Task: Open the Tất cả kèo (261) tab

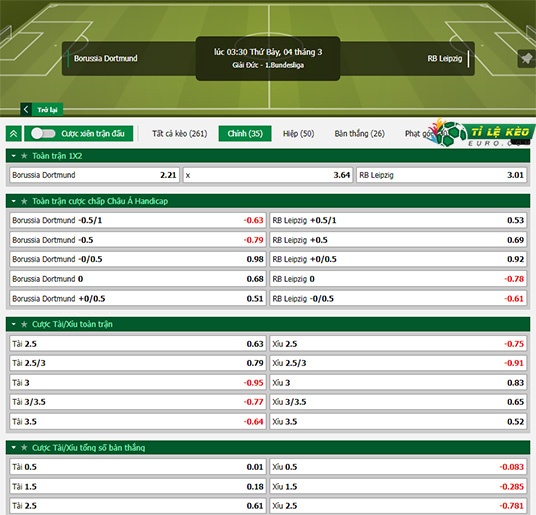Action: pos(180,133)
